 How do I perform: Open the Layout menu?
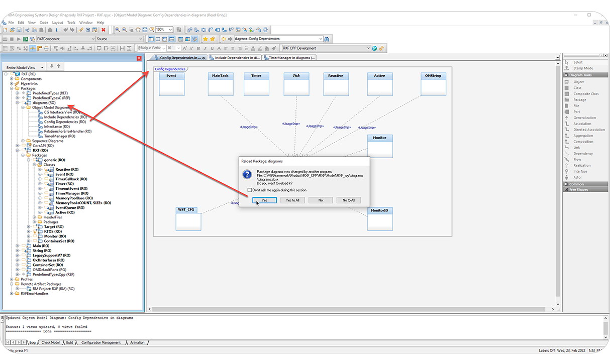(x=57, y=22)
